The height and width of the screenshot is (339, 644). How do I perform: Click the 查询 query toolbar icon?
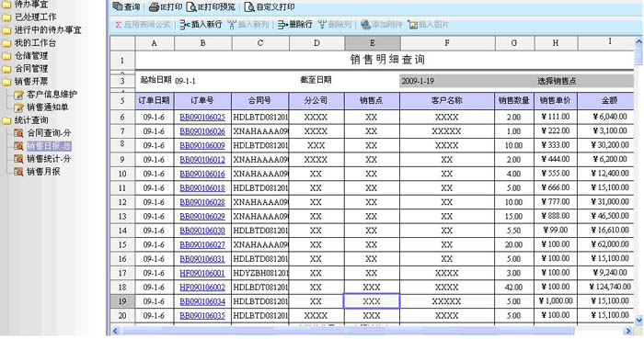pos(118,6)
